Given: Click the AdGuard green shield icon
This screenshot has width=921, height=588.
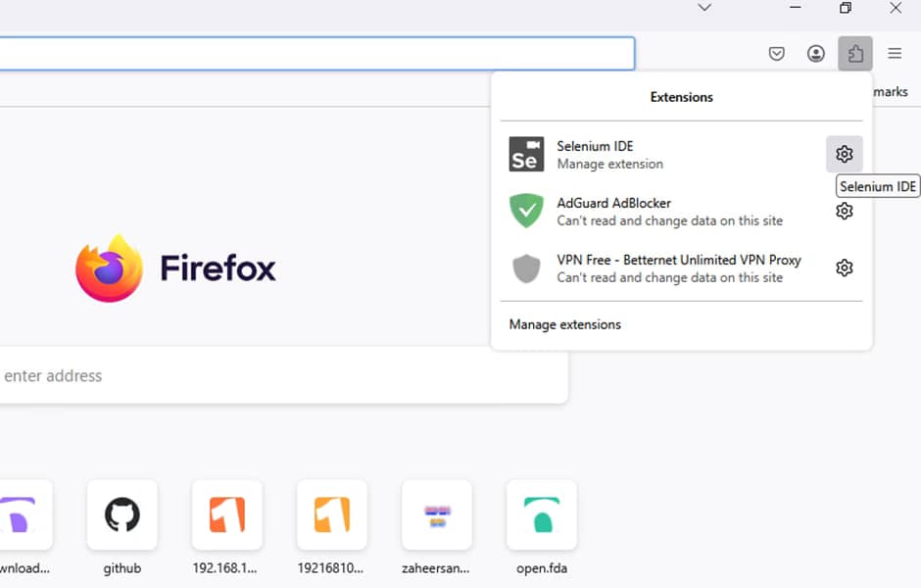Looking at the screenshot, I should tap(526, 211).
